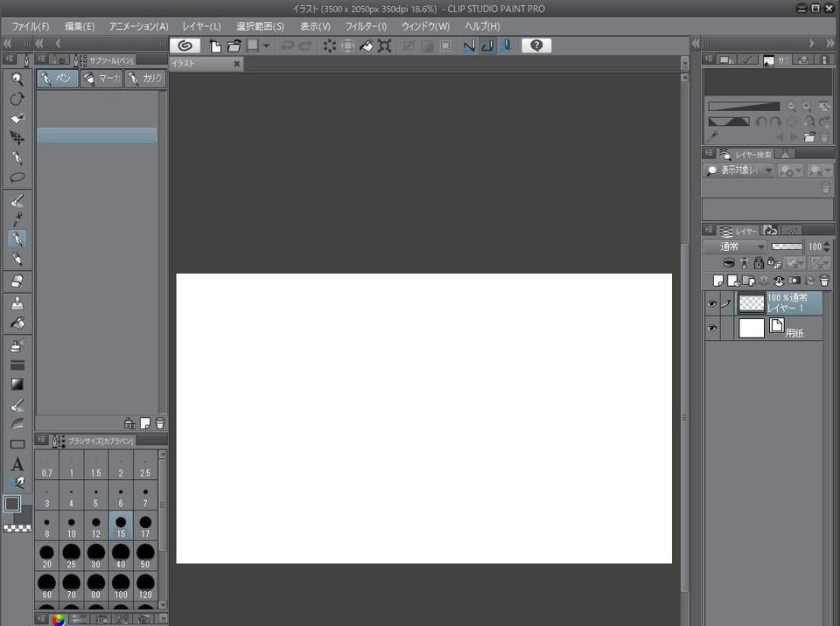Screen dimensions: 840x626
Task: Hide レイヤー 1 with its eye toggle
Action: pyautogui.click(x=711, y=303)
